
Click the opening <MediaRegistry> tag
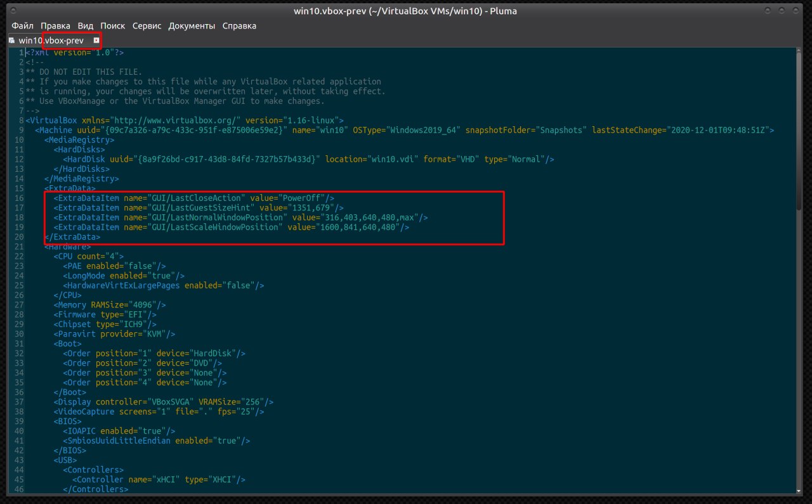pyautogui.click(x=79, y=140)
